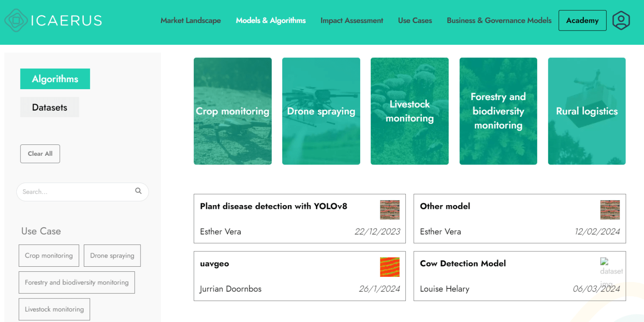Focus the Search input field

(x=83, y=192)
